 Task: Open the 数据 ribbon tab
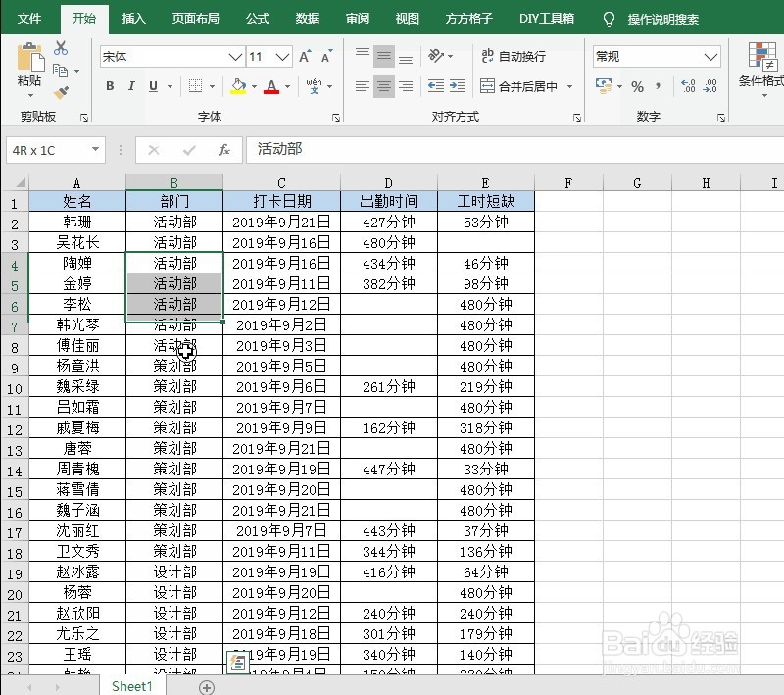click(307, 18)
